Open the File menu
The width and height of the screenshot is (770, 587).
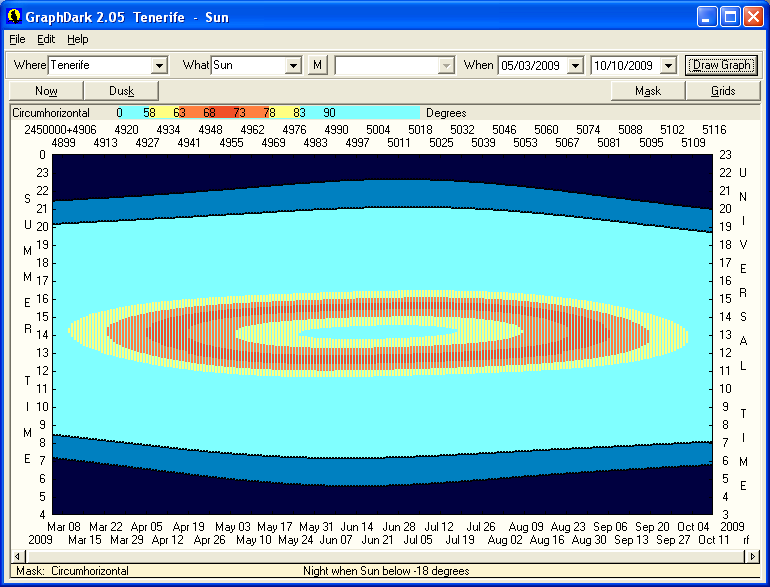17,39
